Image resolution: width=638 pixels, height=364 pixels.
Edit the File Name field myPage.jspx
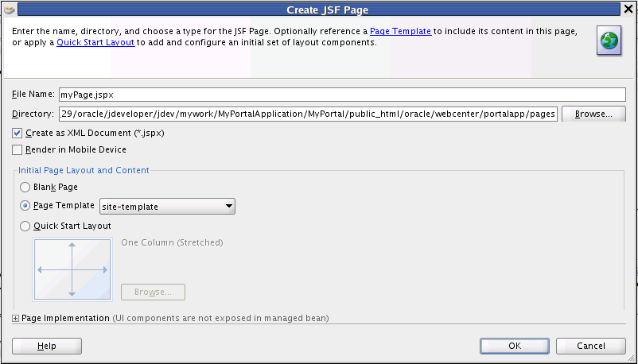[x=342, y=95]
